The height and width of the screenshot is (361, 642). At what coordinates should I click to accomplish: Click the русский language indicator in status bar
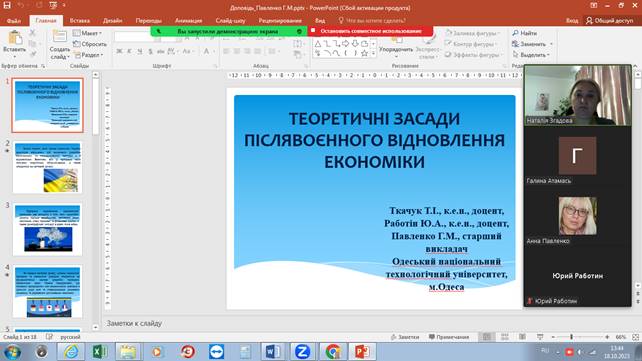(x=70, y=337)
